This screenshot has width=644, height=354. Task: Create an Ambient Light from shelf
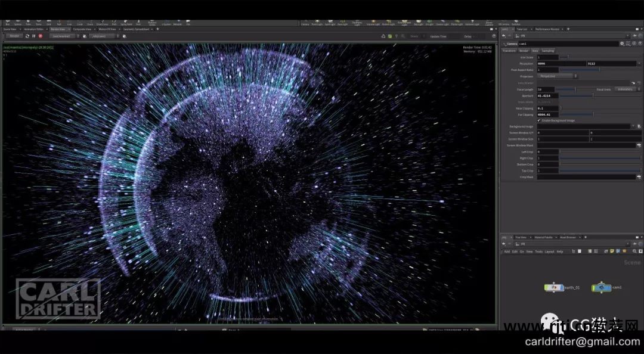tap(472, 23)
